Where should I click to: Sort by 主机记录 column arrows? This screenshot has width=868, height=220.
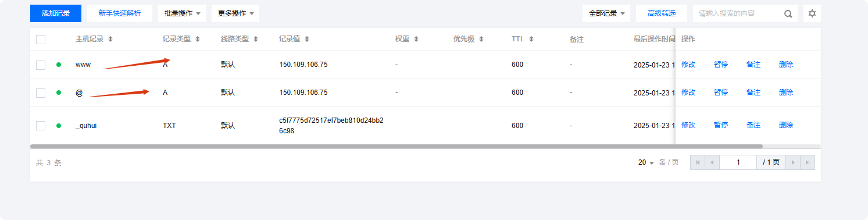[110, 40]
